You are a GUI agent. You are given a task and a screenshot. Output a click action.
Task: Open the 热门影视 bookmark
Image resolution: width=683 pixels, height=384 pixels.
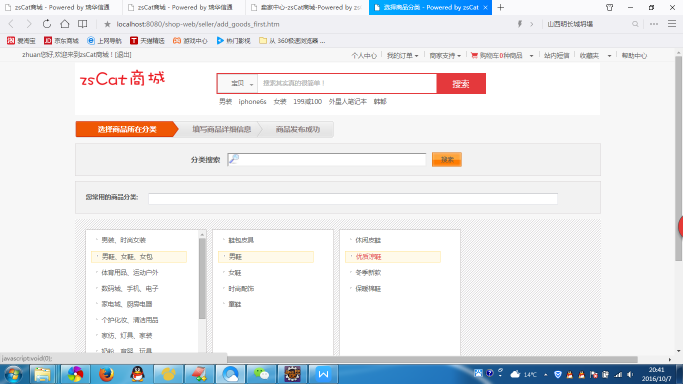pyautogui.click(x=233, y=40)
